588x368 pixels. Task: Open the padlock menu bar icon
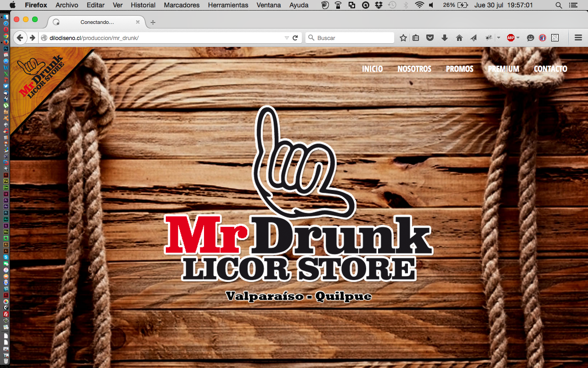(338, 5)
